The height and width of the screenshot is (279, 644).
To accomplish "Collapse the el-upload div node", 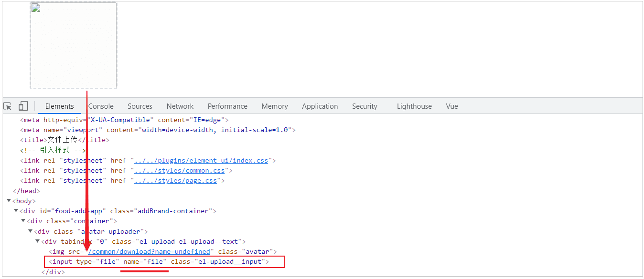I will click(38, 241).
